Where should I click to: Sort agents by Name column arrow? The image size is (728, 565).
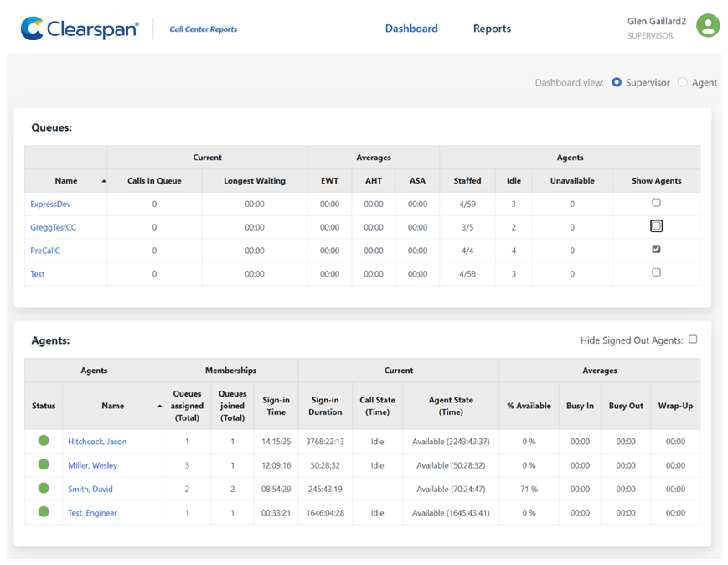coord(159,406)
